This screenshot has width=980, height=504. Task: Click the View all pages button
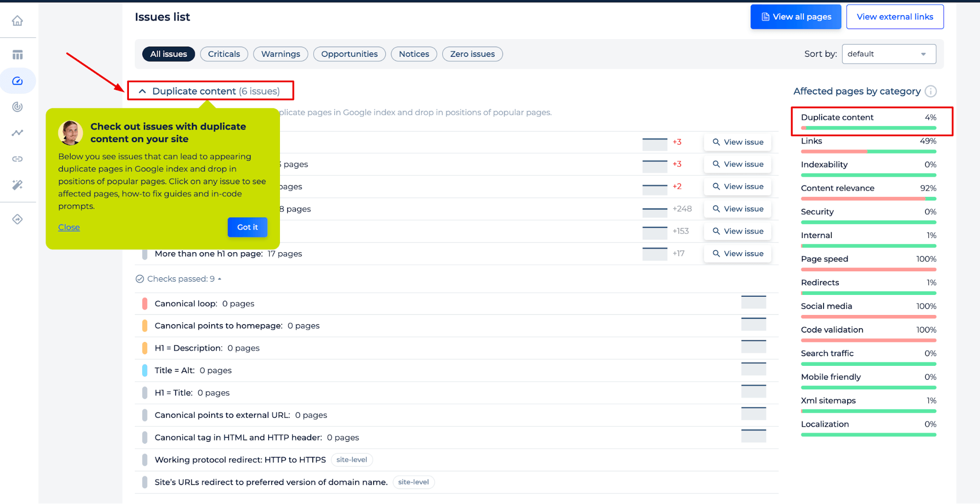[x=796, y=17]
